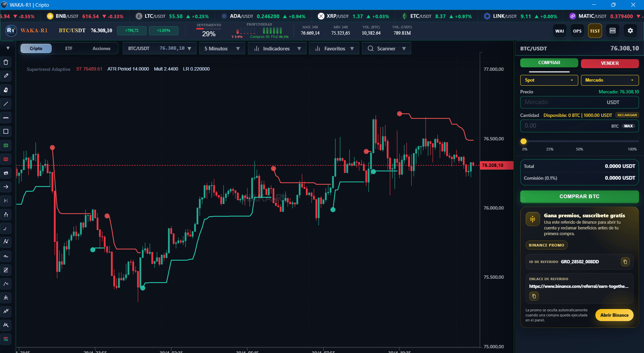644x353 pixels.
Task: Open the Mercado order type dropdown
Action: pos(610,80)
